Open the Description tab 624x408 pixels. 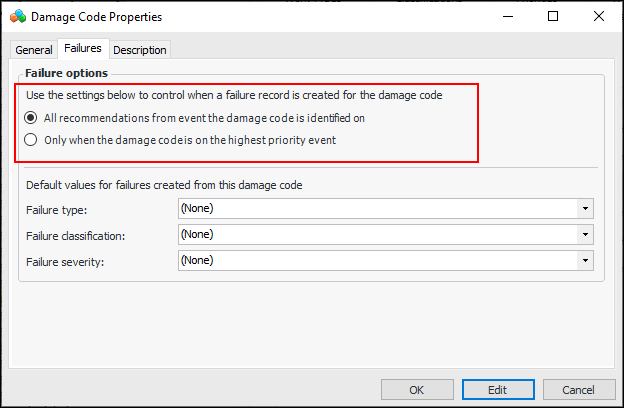[x=140, y=50]
